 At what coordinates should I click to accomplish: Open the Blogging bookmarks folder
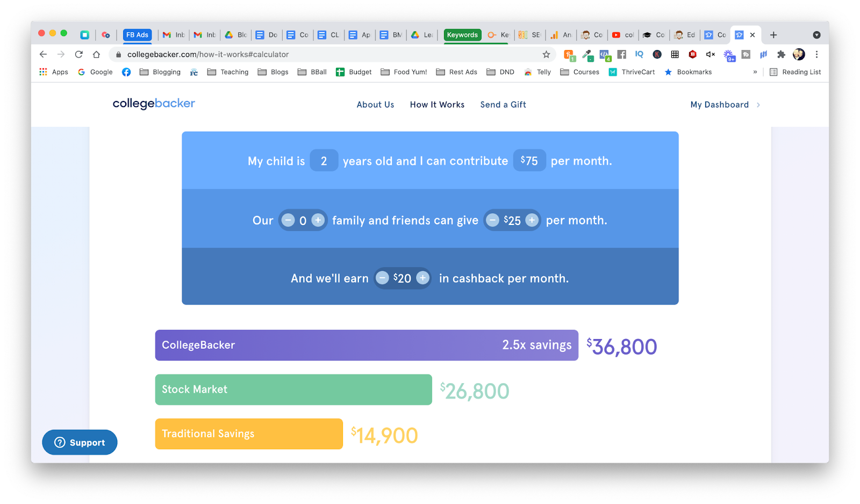tap(160, 72)
